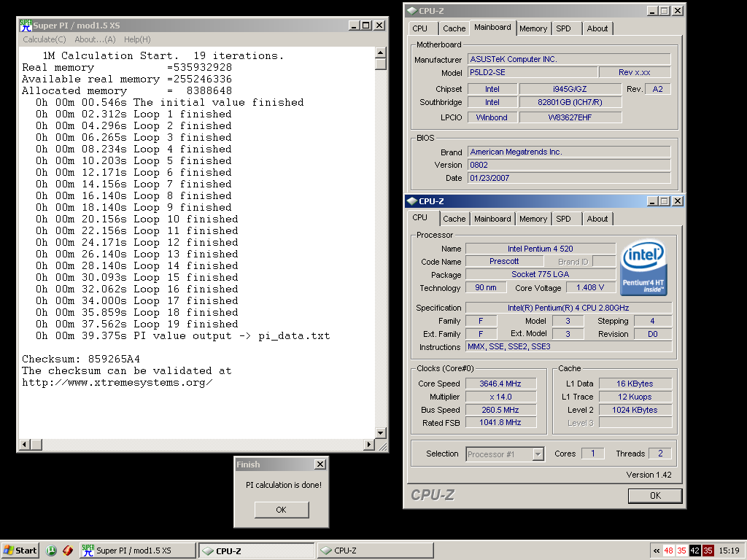Activate the second CPU-Z taskbar button

click(376, 551)
